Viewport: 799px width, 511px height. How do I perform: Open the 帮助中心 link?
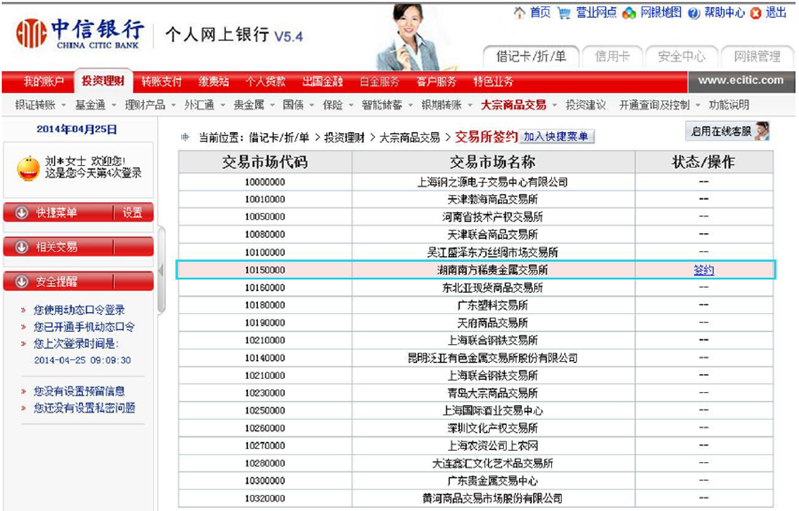coord(725,13)
